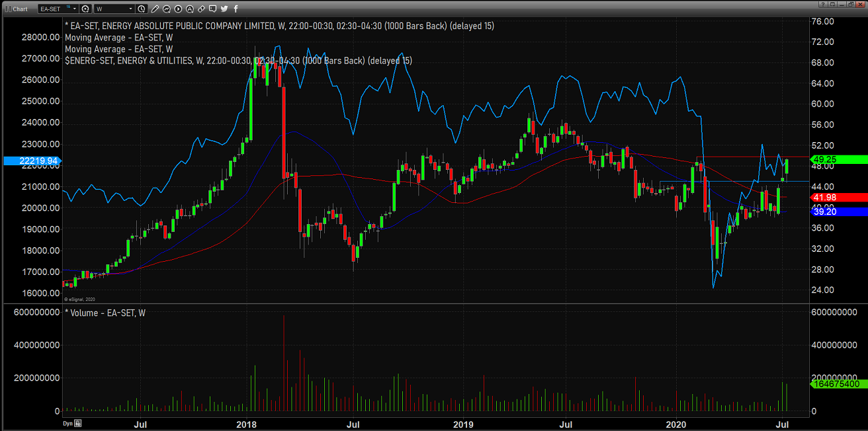This screenshot has width=868, height=431.
Task: Minimize the chart window
Action: pyautogui.click(x=842, y=5)
